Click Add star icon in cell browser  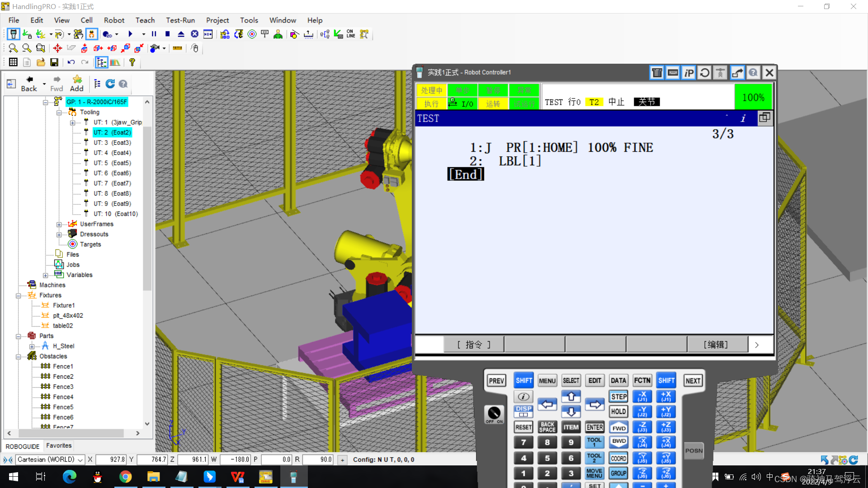[77, 84]
